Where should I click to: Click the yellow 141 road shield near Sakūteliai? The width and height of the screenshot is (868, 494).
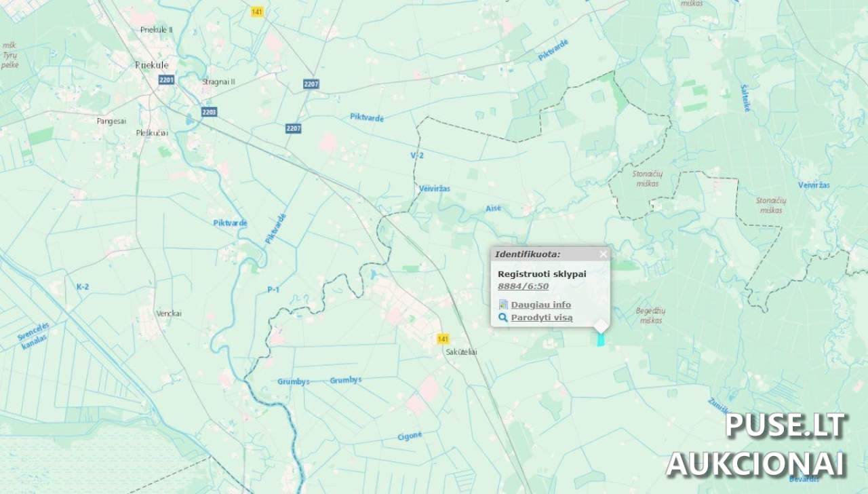(x=443, y=339)
